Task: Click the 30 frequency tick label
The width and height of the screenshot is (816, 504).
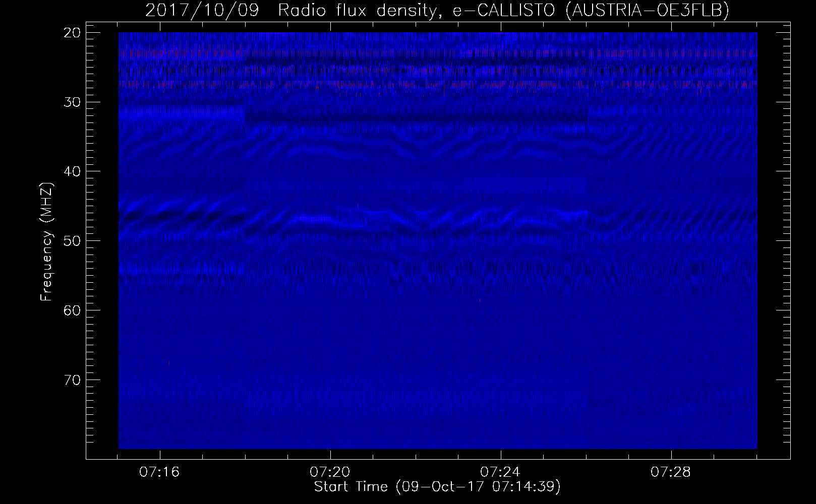Action: [x=71, y=102]
